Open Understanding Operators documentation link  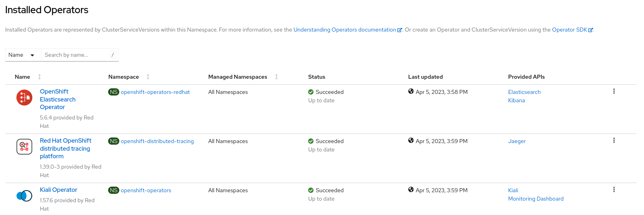click(345, 30)
